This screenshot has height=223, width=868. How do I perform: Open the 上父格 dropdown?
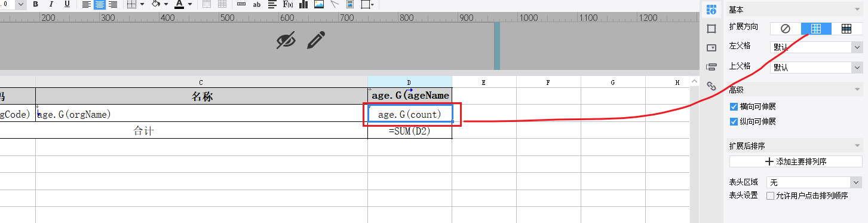pyautogui.click(x=816, y=68)
